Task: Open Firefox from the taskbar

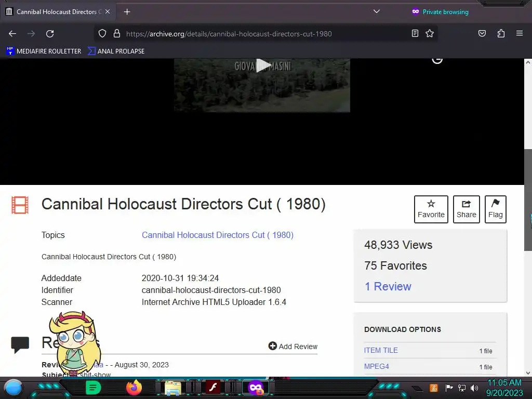Action: [134, 388]
